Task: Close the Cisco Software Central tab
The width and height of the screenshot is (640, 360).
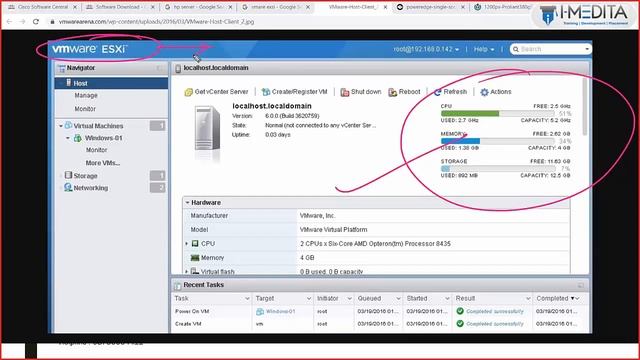Action: click(75, 7)
